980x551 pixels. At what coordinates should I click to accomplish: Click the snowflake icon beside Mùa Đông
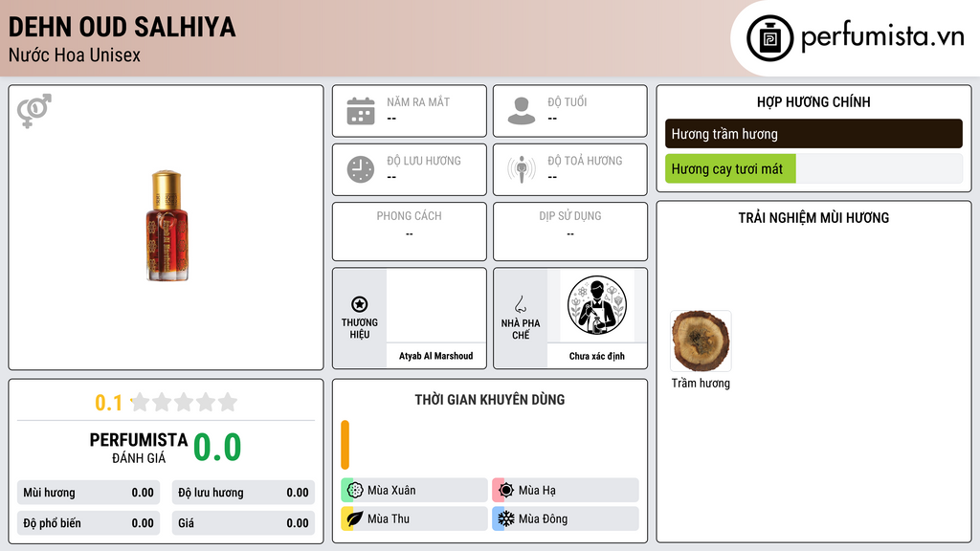click(x=505, y=518)
